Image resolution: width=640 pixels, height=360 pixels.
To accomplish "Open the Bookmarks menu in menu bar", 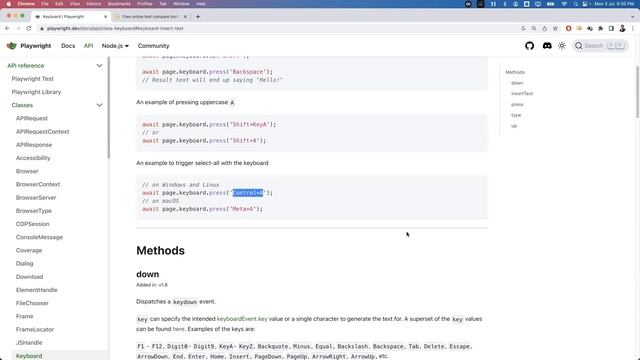I will pyautogui.click(x=119, y=4).
